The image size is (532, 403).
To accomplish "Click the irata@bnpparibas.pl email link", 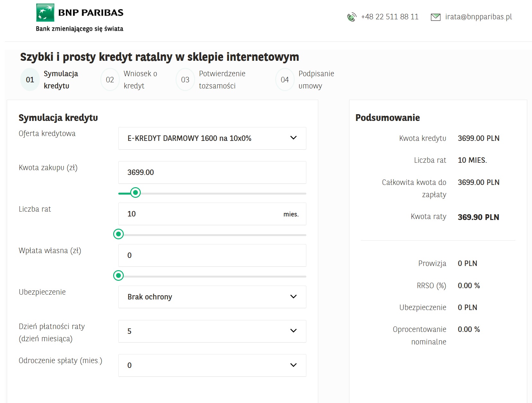I will pos(478,17).
